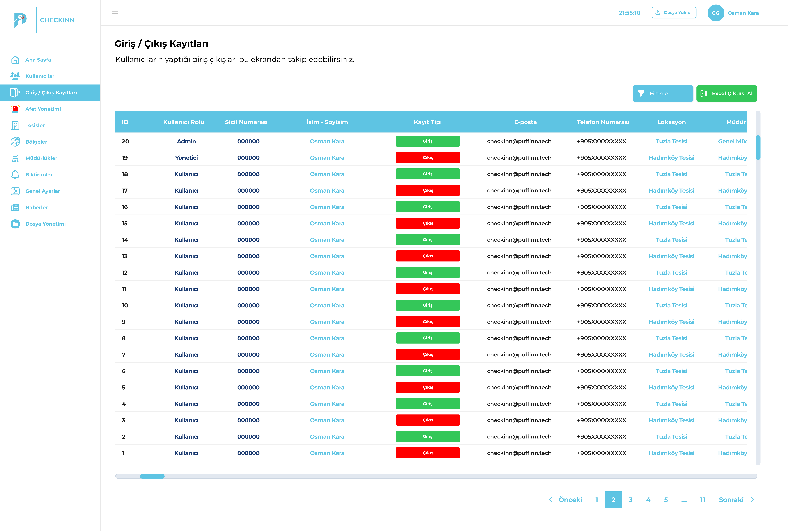Click the Tesisler building icon

point(15,125)
